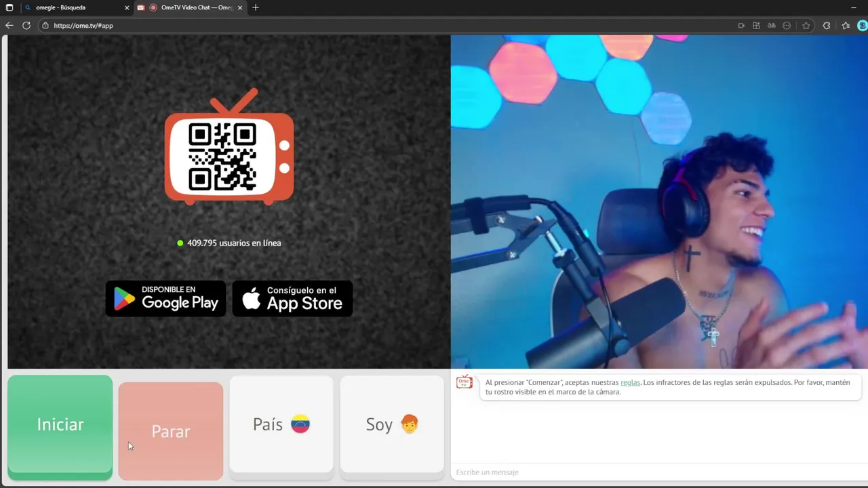
Task: Switch to the OmeTV Video Chat tab
Action: pos(190,7)
